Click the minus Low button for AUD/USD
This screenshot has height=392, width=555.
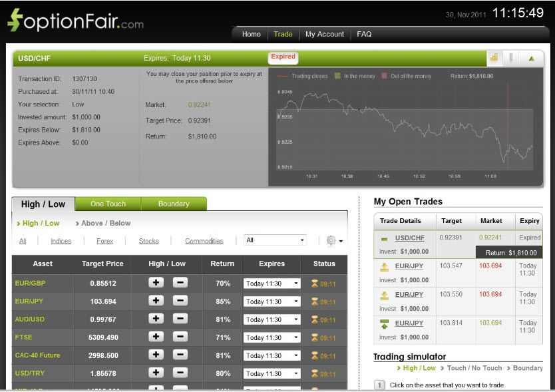pos(180,319)
